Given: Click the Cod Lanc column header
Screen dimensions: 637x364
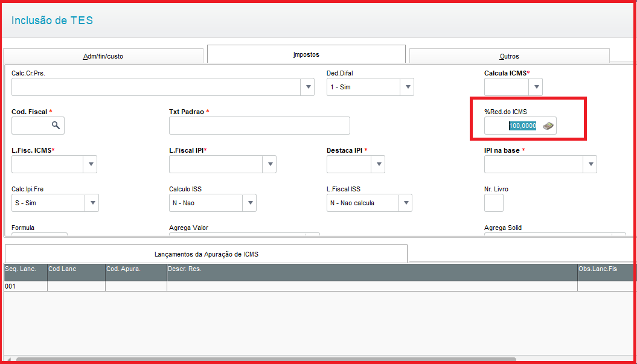Looking at the screenshot, I should tap(76, 272).
